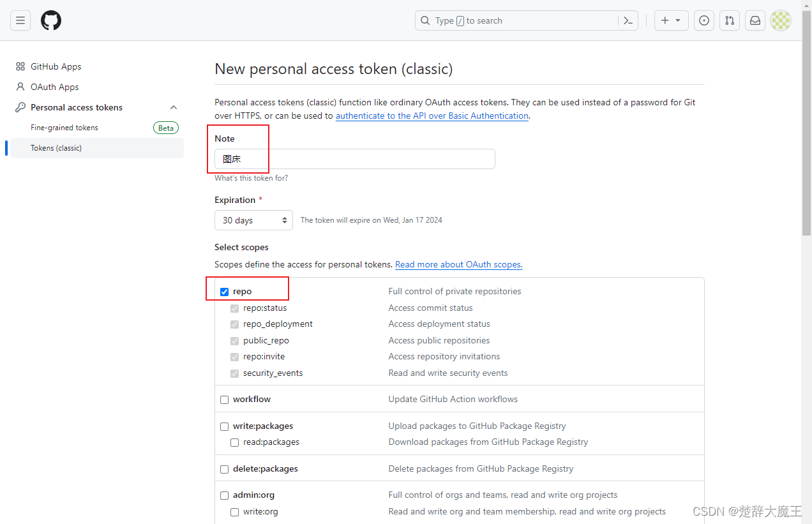Screen dimensions: 812x524
Task: Open Fine-grained tokens page
Action: 64,128
